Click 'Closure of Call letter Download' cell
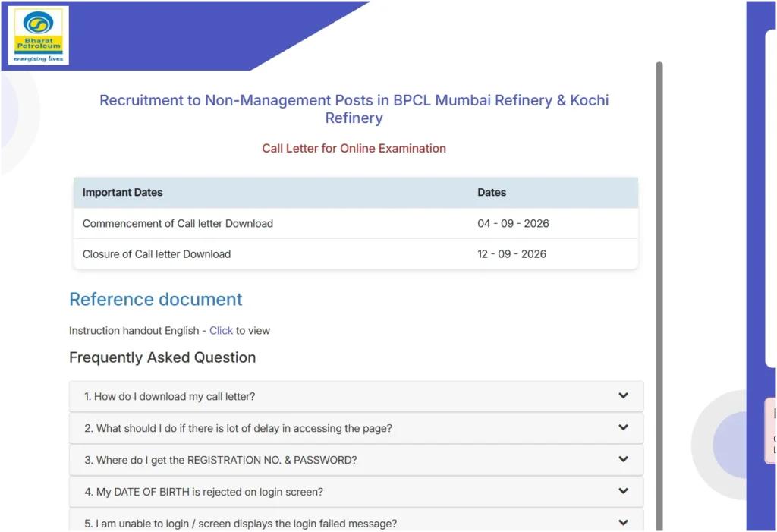The width and height of the screenshot is (777, 532). click(156, 254)
